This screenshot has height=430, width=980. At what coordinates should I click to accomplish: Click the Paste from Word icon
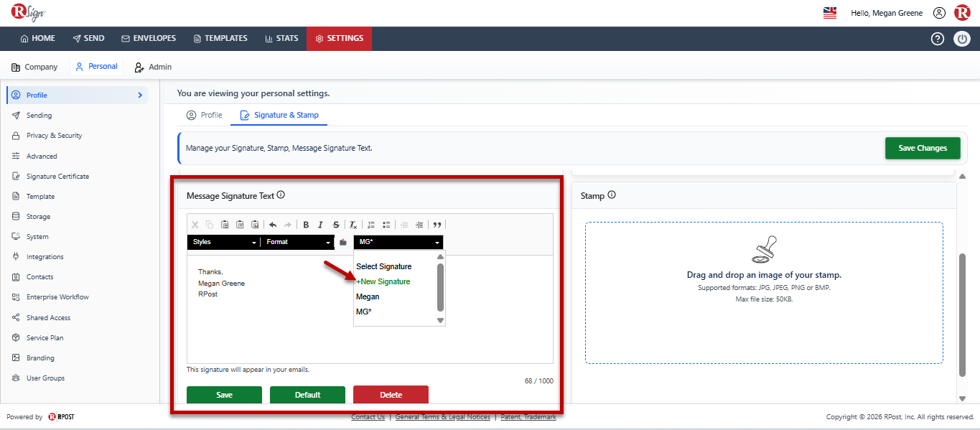pos(254,225)
